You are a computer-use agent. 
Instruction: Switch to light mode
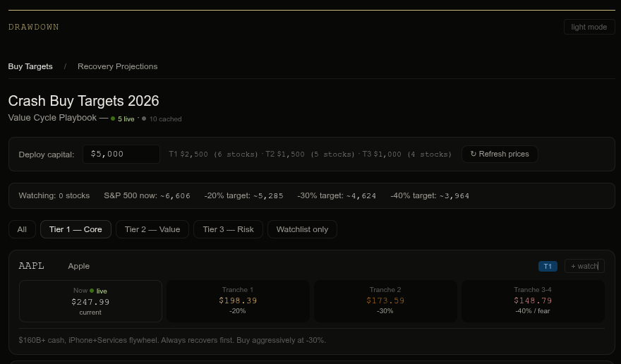589,27
